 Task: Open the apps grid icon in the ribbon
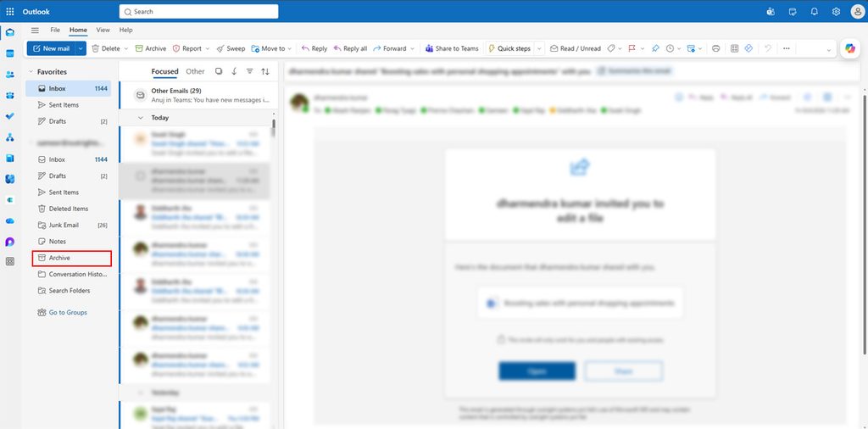point(735,48)
